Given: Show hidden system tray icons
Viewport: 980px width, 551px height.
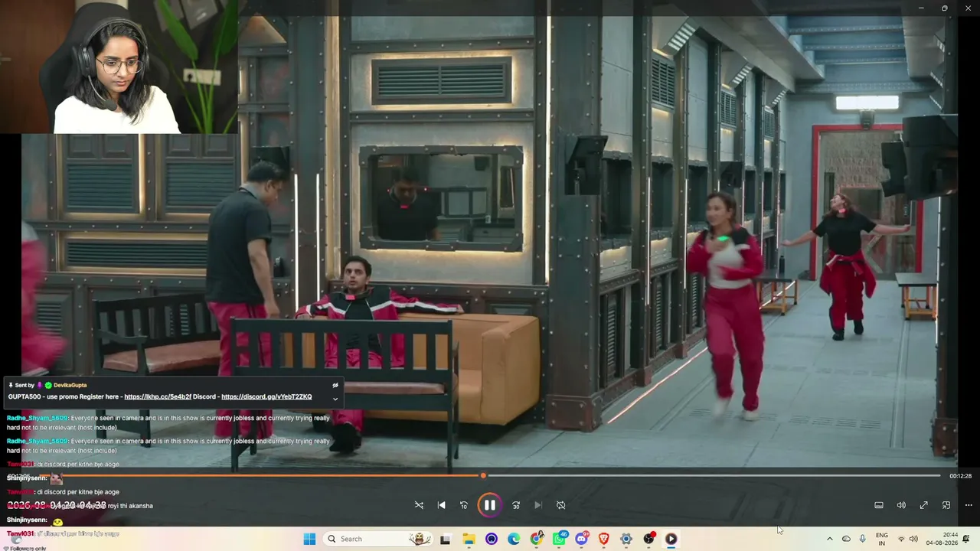Looking at the screenshot, I should point(829,539).
